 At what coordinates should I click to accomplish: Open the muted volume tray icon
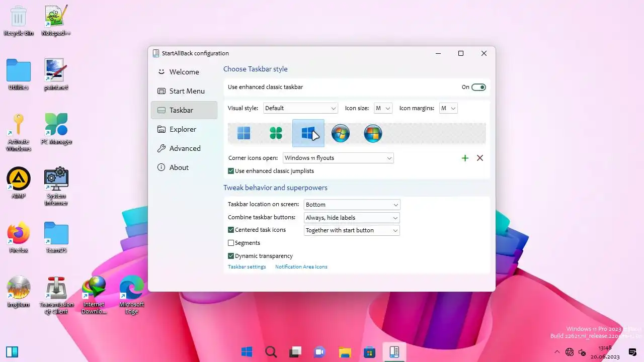click(x=582, y=352)
